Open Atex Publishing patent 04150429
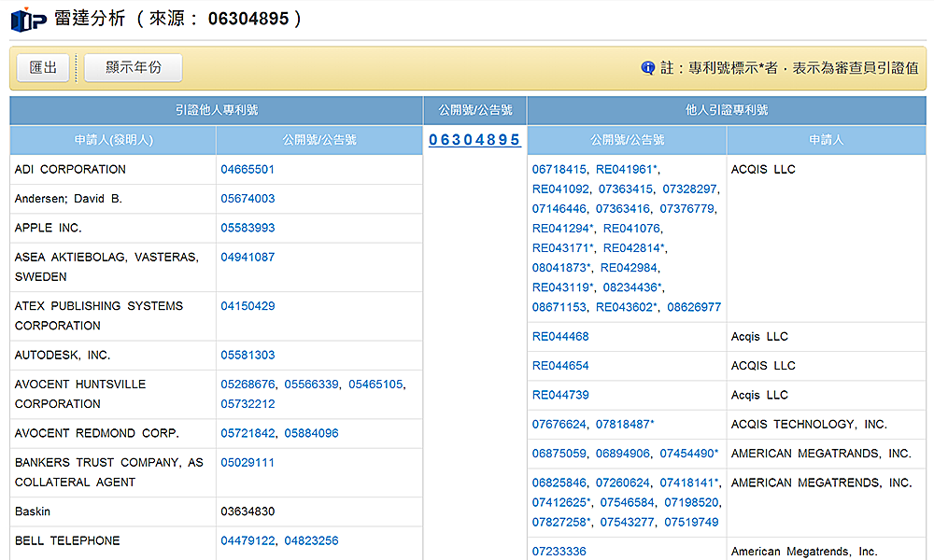The image size is (934, 560). tap(248, 306)
